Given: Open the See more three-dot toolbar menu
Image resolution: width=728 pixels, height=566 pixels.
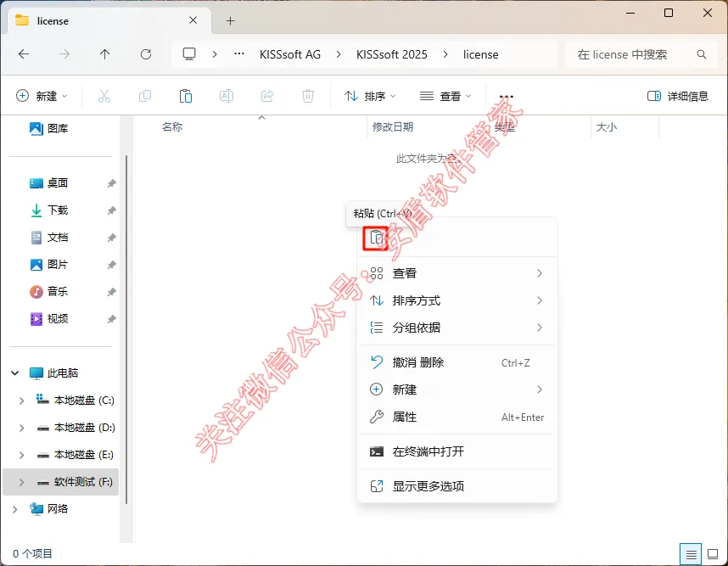Looking at the screenshot, I should click(506, 97).
